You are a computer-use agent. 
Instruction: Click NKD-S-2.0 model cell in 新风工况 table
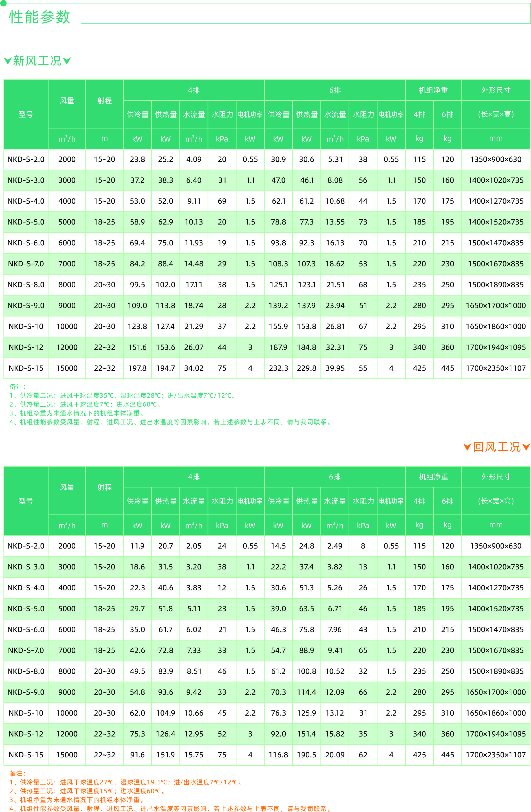[x=26, y=159]
